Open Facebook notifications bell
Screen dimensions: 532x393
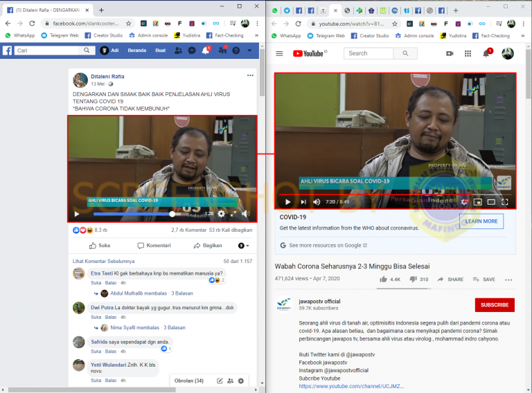coord(206,51)
